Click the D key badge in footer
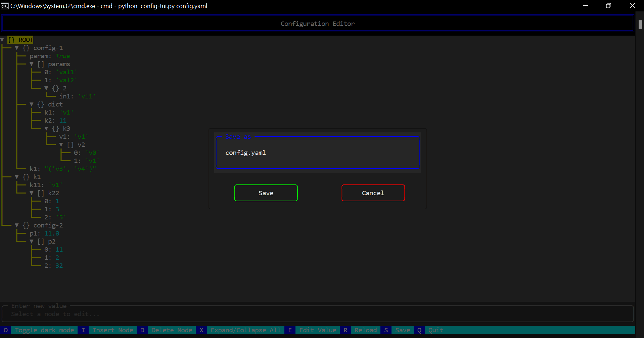 tap(142, 330)
